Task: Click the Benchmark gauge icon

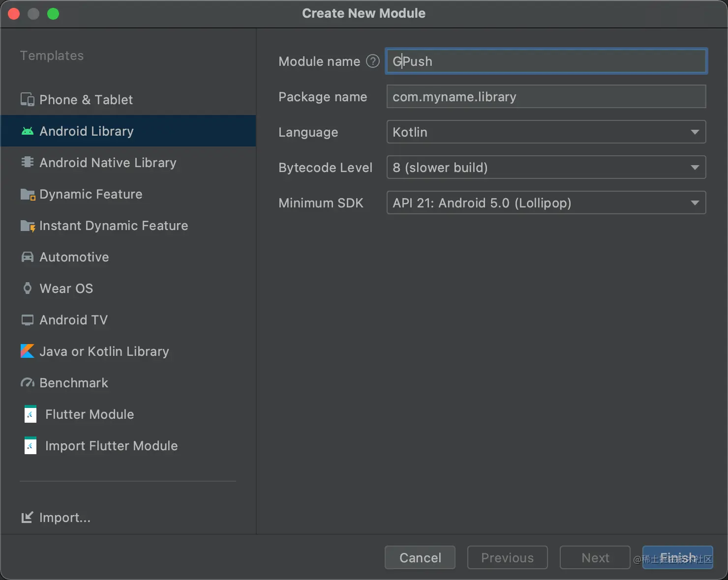Action: coord(28,382)
